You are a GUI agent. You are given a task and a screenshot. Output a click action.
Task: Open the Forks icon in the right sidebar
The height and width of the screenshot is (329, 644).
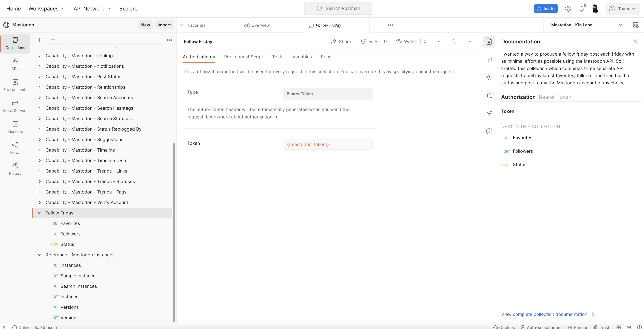point(489,113)
